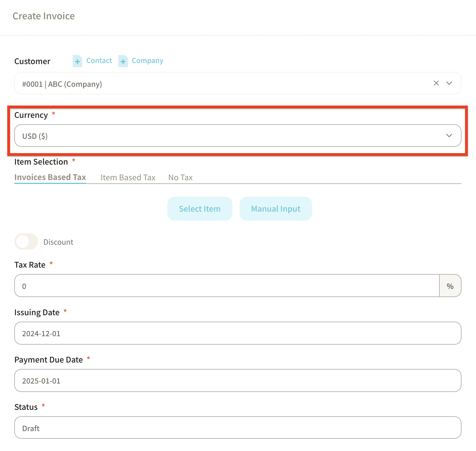476x451 pixels.
Task: Click the add Contact plus icon
Action: pyautogui.click(x=77, y=61)
